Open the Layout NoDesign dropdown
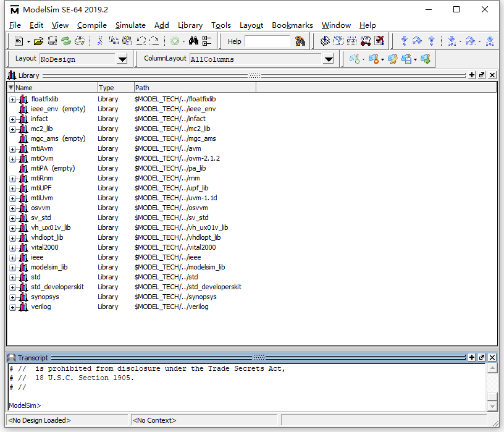 pos(122,59)
